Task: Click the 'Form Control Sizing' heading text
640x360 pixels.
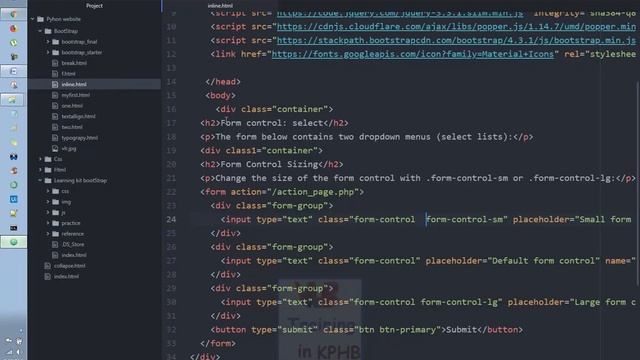Action: tap(269, 164)
